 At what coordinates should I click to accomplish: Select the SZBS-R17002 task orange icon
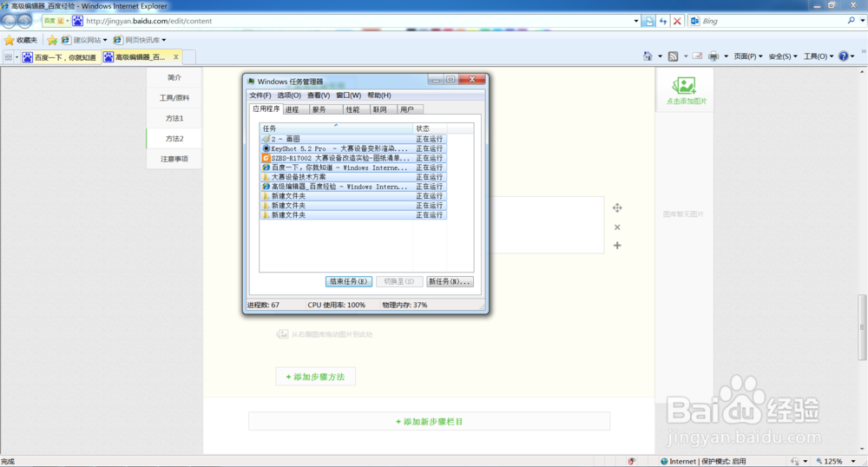266,158
